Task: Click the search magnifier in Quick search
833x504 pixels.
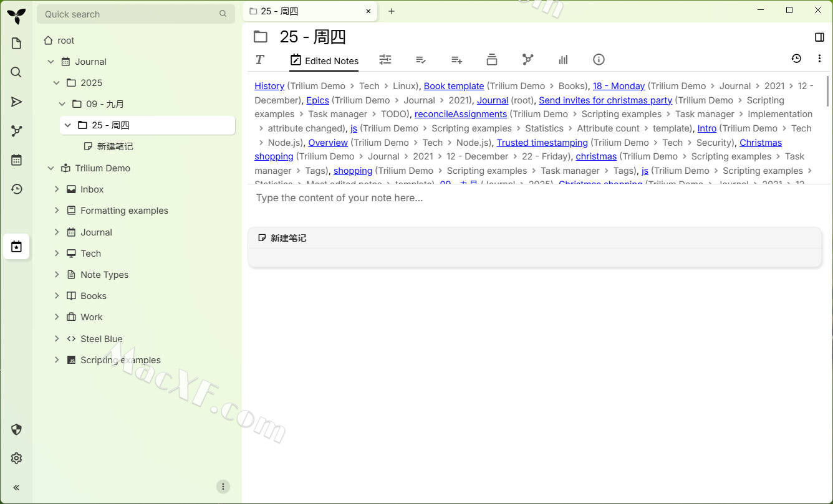Action: click(x=223, y=14)
